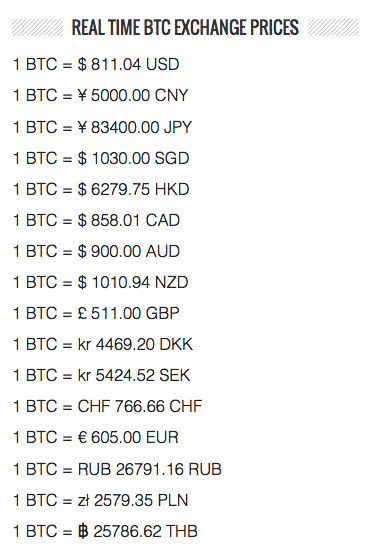Viewport: 372px width, 556px height.
Task: Click the DKK exchange rate 4469.20
Action: coord(103,344)
